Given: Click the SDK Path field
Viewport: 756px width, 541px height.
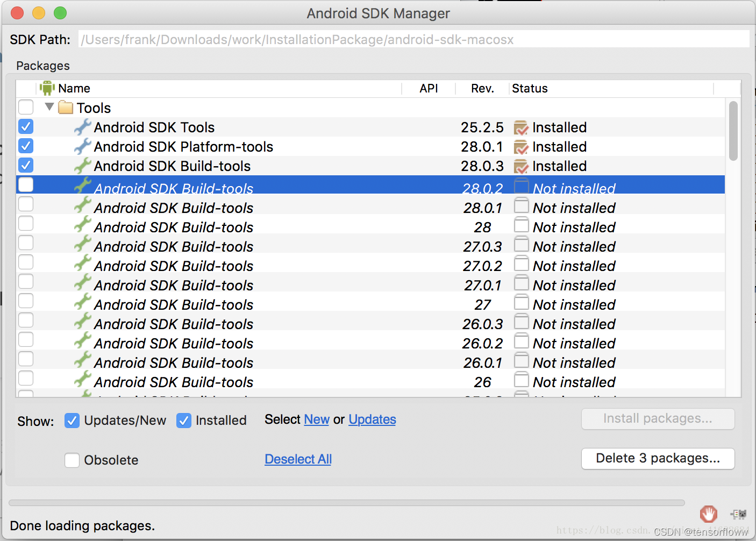Looking at the screenshot, I should point(414,39).
